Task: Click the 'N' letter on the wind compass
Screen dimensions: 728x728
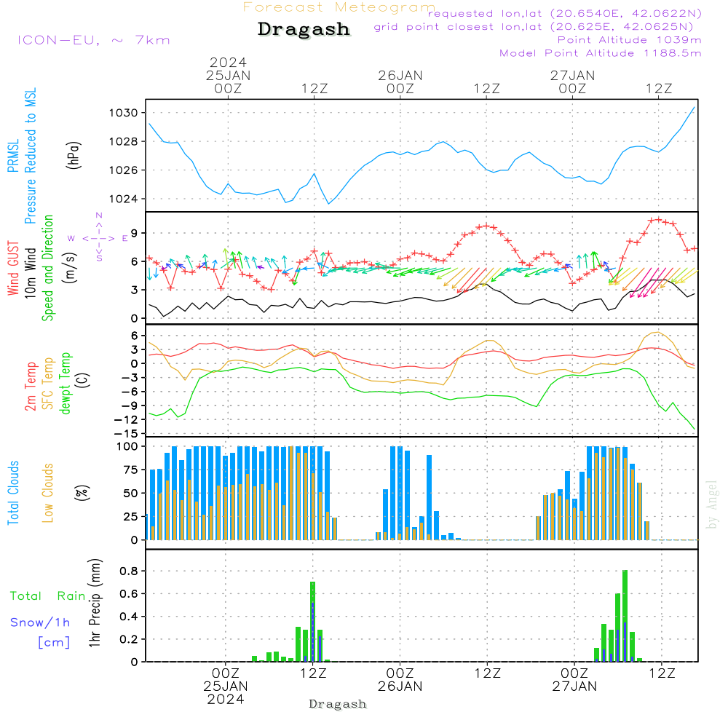Action: point(99,215)
